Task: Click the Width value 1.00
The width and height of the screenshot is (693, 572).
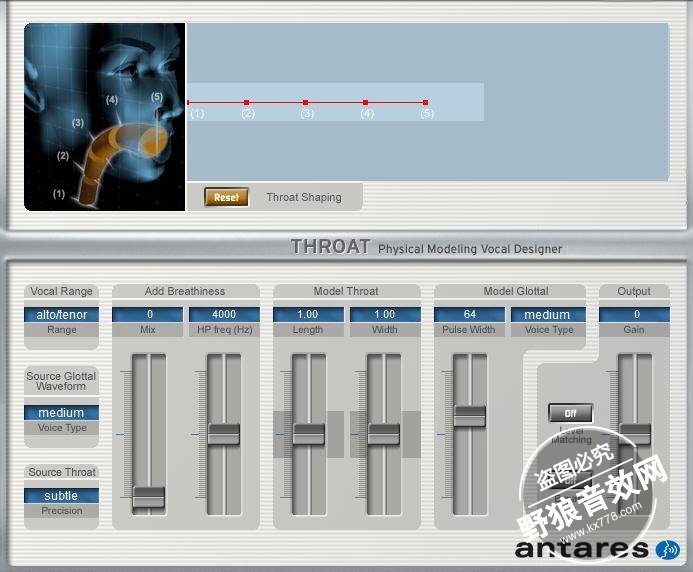Action: click(385, 315)
